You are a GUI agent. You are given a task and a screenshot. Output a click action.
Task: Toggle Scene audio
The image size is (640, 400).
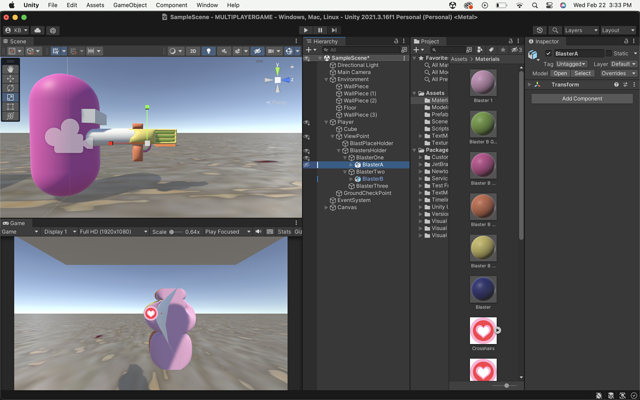tap(224, 51)
